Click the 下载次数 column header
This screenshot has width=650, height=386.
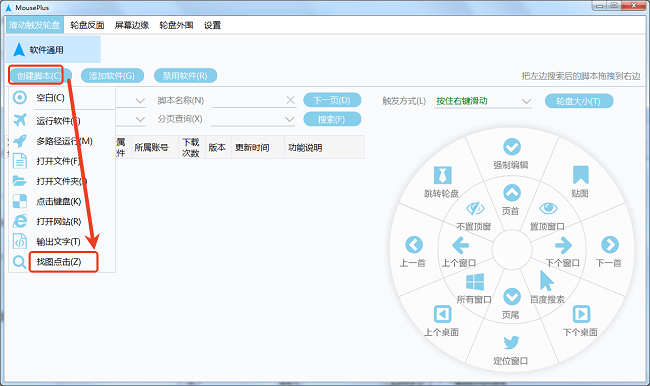coord(191,148)
